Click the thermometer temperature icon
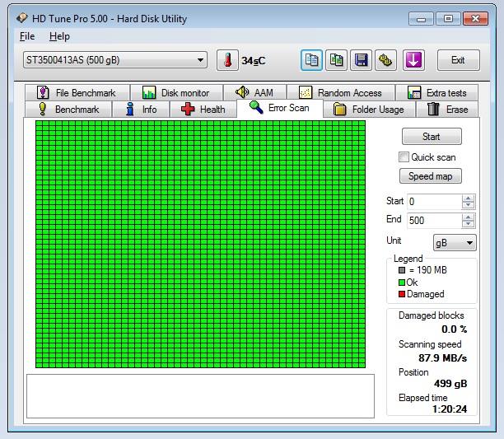The height and width of the screenshot is (439, 504). click(x=227, y=60)
